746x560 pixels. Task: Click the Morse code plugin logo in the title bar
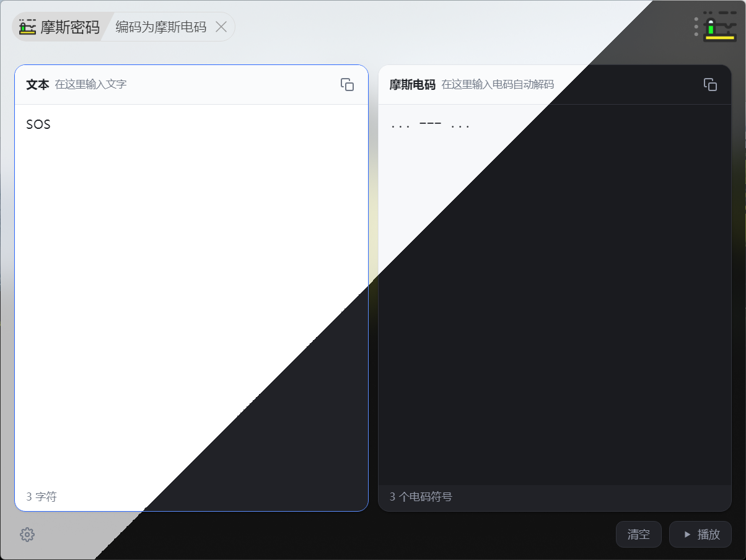click(x=27, y=27)
